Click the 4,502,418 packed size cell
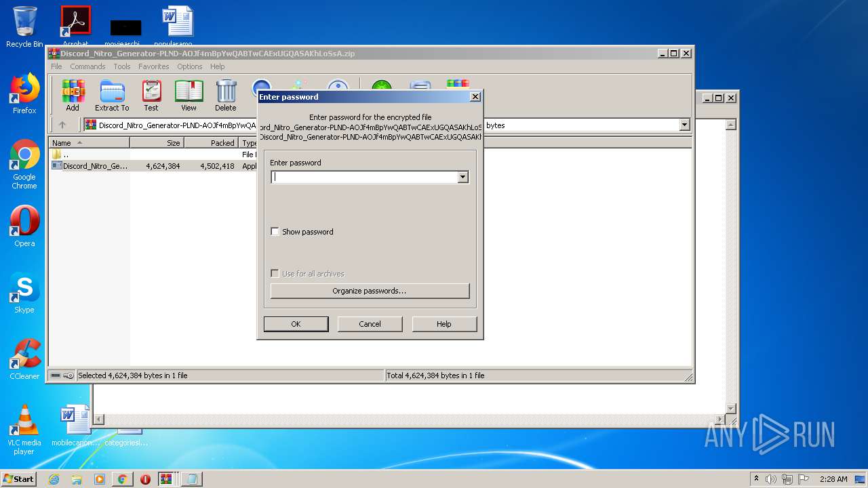The image size is (868, 488). pyautogui.click(x=217, y=165)
